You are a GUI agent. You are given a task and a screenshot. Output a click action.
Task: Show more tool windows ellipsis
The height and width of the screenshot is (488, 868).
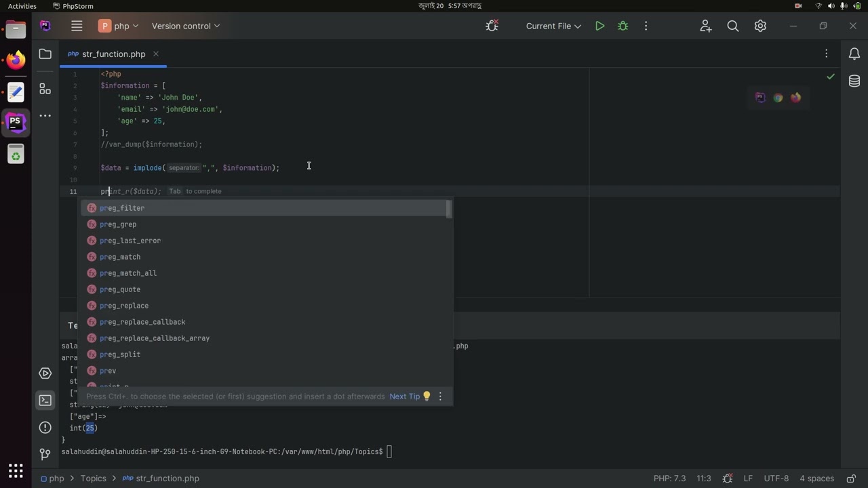[x=45, y=116]
